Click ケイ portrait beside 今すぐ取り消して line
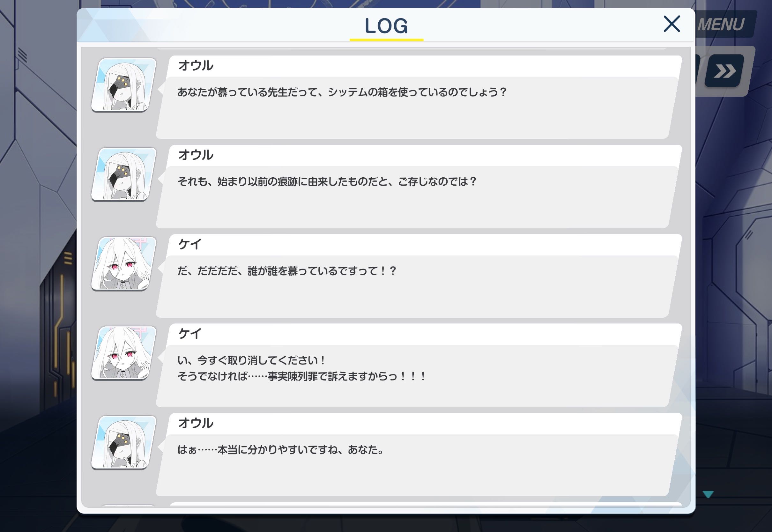The width and height of the screenshot is (772, 532). coord(124,353)
